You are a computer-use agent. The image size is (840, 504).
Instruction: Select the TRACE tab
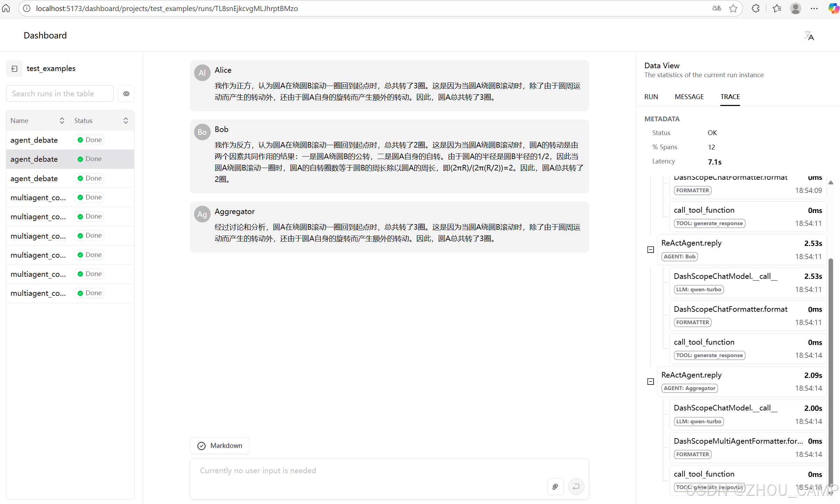(730, 97)
